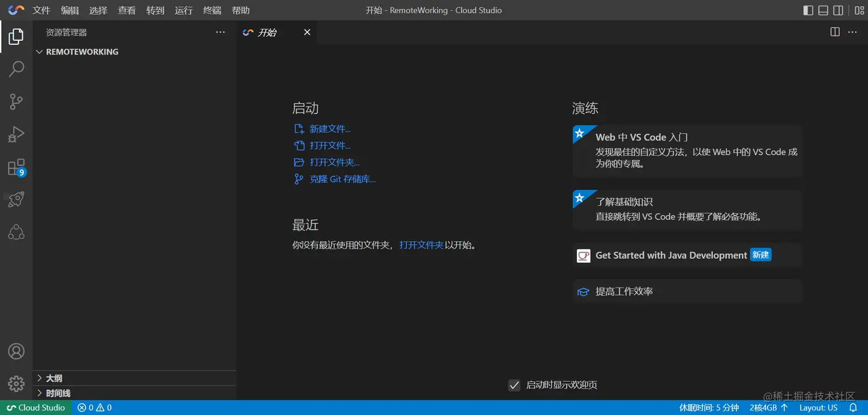
Task: Toggle secondary sidebar layout icon
Action: point(838,10)
